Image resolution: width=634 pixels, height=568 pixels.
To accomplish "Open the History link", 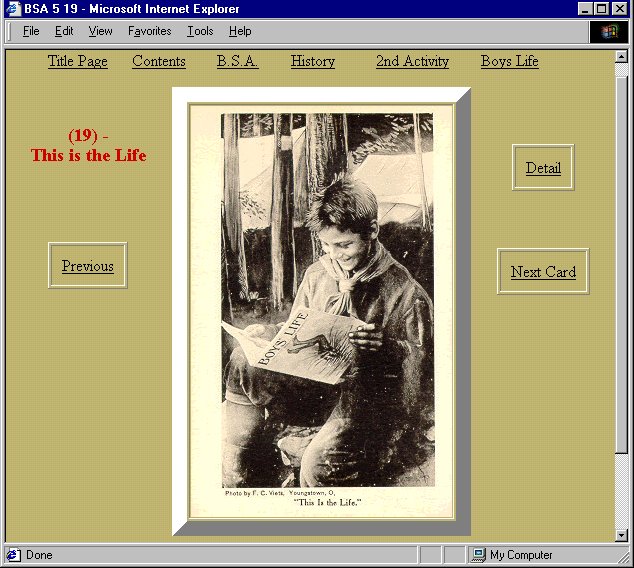I will pyautogui.click(x=313, y=61).
